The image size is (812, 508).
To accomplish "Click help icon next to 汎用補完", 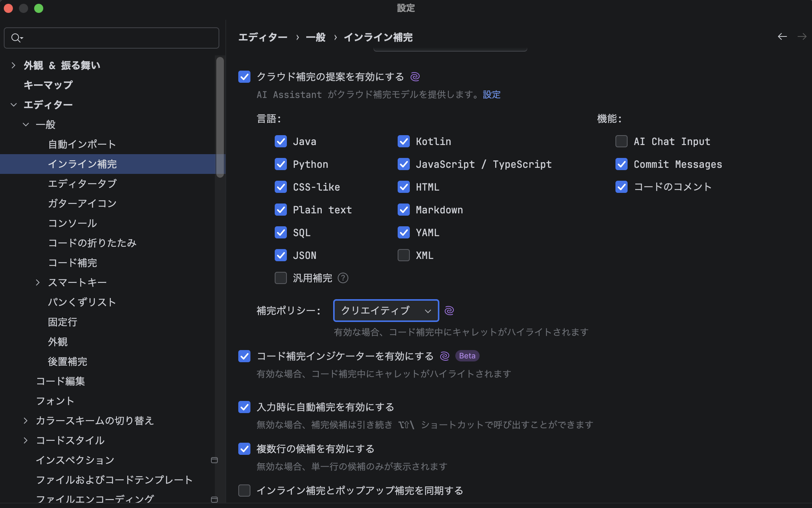I will tap(343, 278).
